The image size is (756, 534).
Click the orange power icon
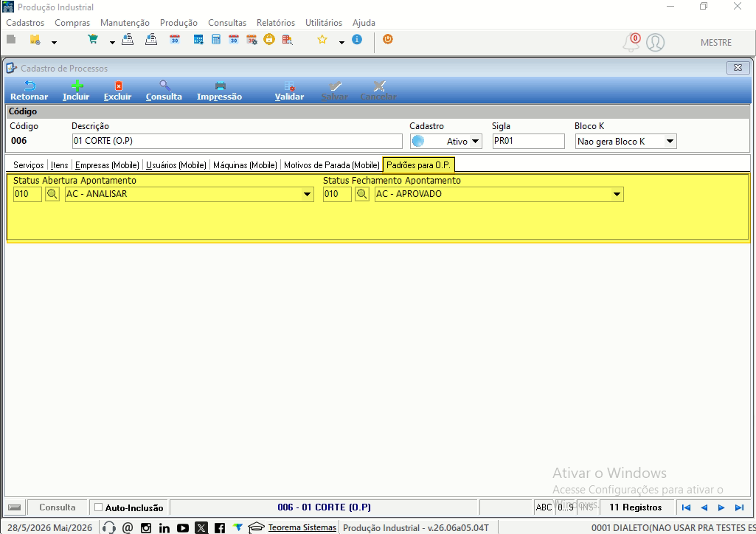click(x=388, y=39)
